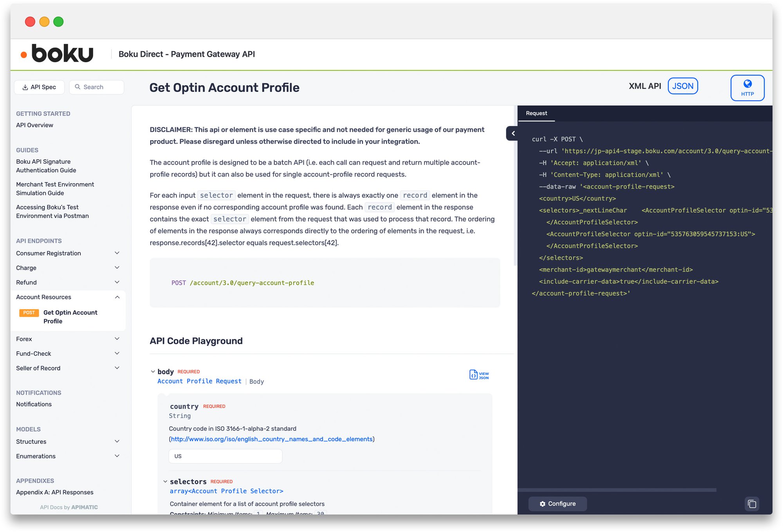
Task: Click the merchant-id line in code sample
Action: tap(615, 270)
